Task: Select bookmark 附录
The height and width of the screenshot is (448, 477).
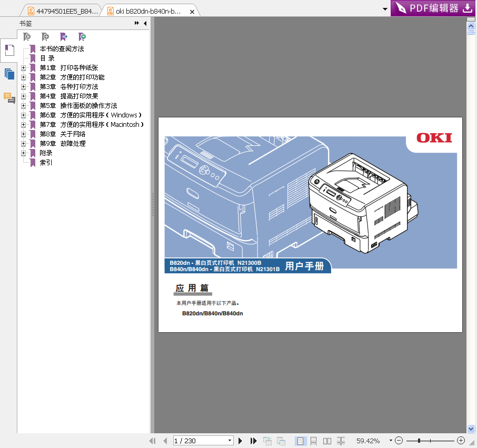Action: click(46, 153)
